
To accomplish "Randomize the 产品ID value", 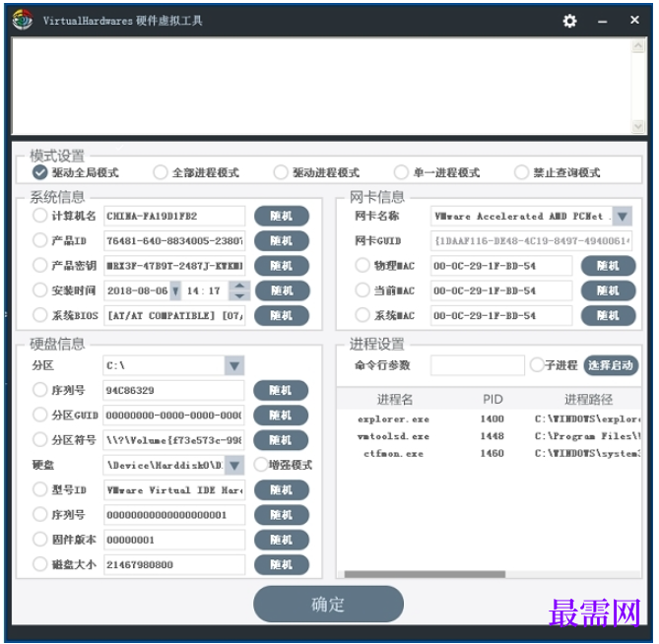I will coord(281,240).
